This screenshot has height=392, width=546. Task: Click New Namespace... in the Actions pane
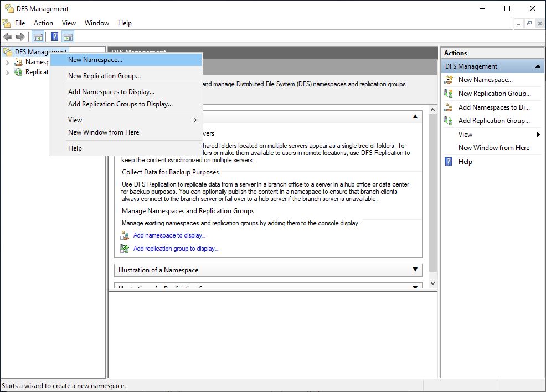point(486,80)
